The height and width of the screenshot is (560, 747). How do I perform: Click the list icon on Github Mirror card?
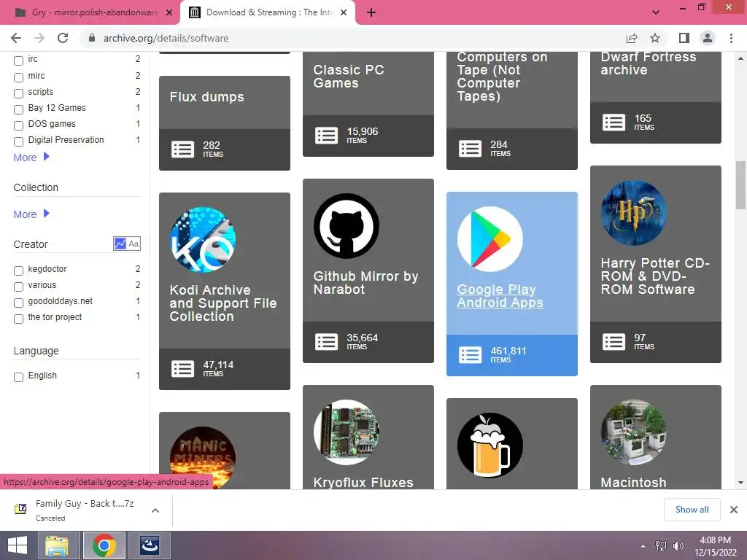click(x=326, y=342)
